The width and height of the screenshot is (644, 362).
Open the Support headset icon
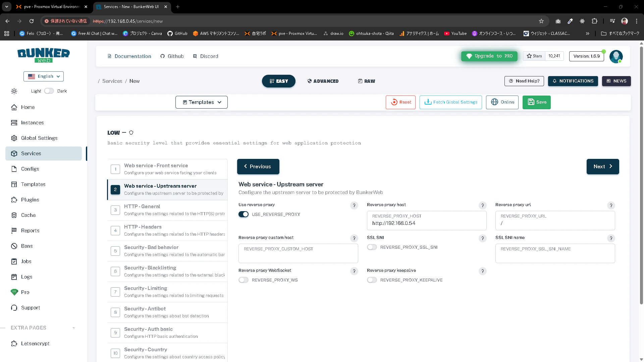pos(14,308)
